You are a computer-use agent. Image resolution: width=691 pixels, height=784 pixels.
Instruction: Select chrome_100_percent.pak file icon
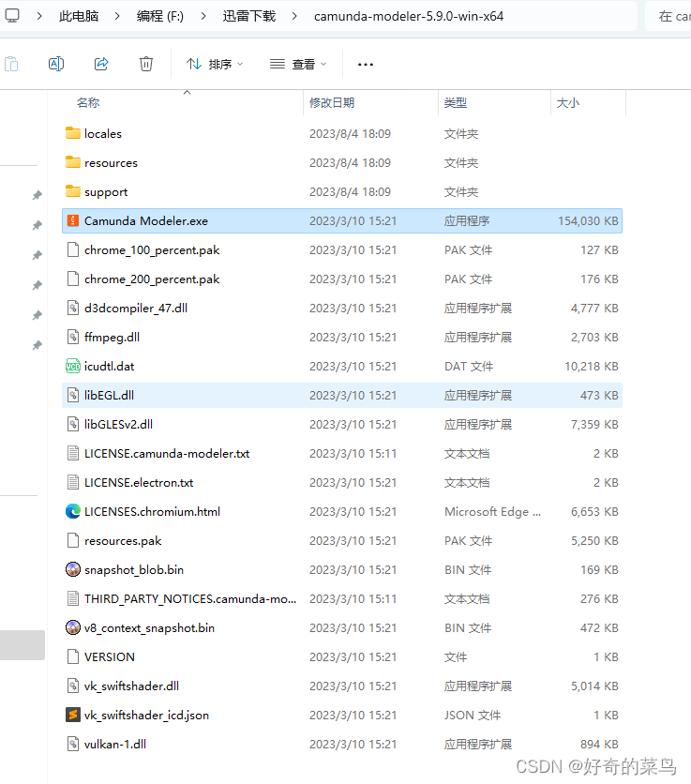pyautogui.click(x=73, y=249)
